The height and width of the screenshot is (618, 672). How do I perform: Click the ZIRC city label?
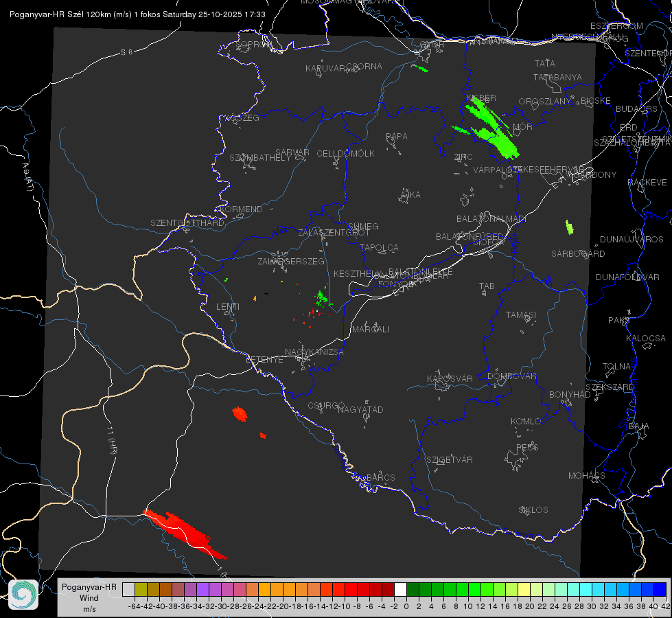point(463,157)
